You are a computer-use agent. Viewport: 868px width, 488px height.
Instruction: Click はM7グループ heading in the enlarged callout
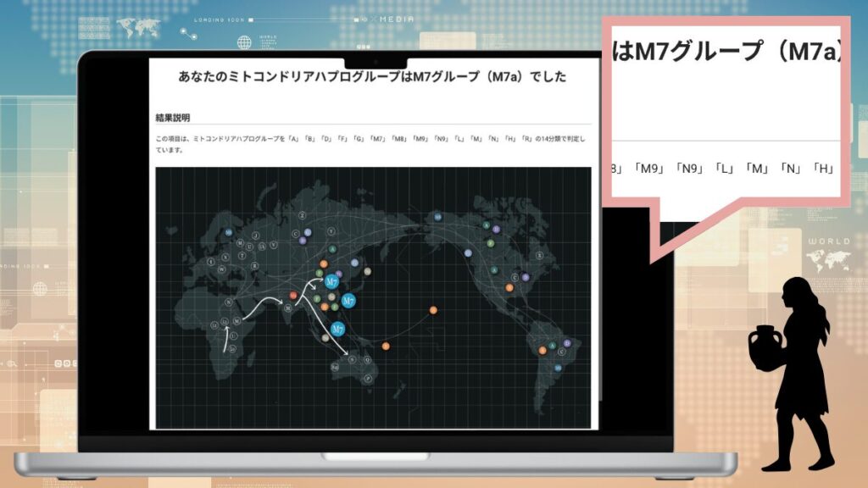(x=726, y=51)
